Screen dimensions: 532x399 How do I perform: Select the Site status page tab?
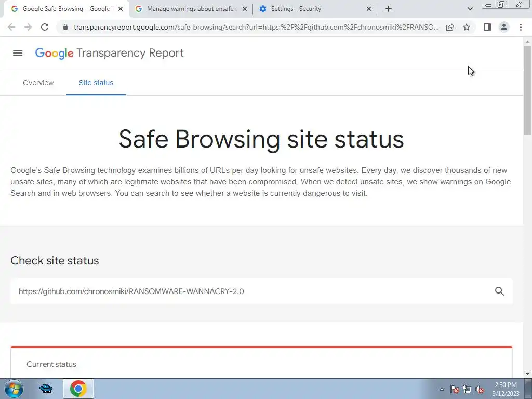(96, 83)
